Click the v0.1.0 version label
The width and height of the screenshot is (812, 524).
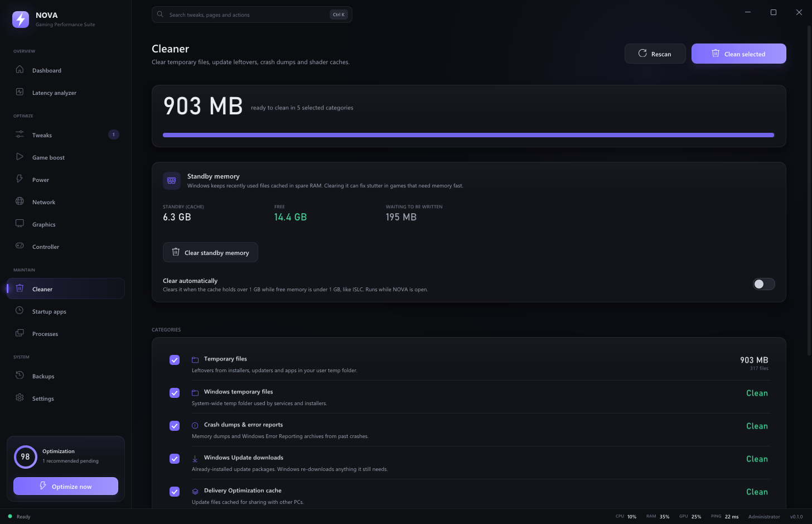pos(796,516)
